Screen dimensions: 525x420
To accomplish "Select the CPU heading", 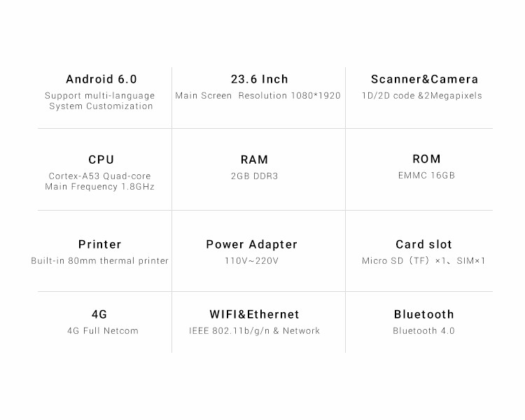I will point(101,160).
